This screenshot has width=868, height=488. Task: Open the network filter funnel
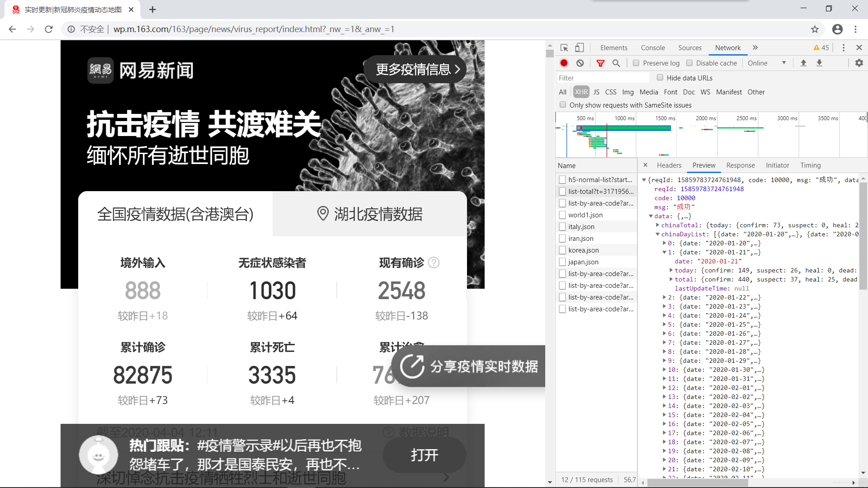click(x=601, y=63)
